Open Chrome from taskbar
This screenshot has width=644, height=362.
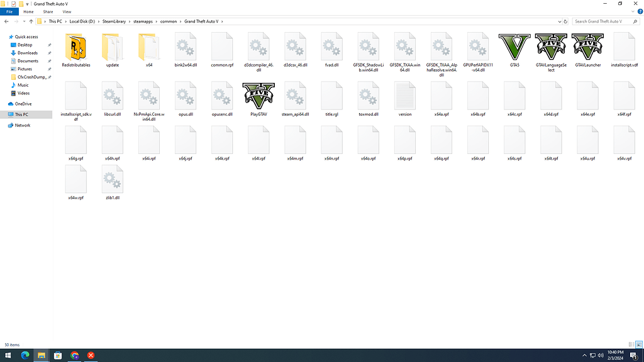pos(74,356)
